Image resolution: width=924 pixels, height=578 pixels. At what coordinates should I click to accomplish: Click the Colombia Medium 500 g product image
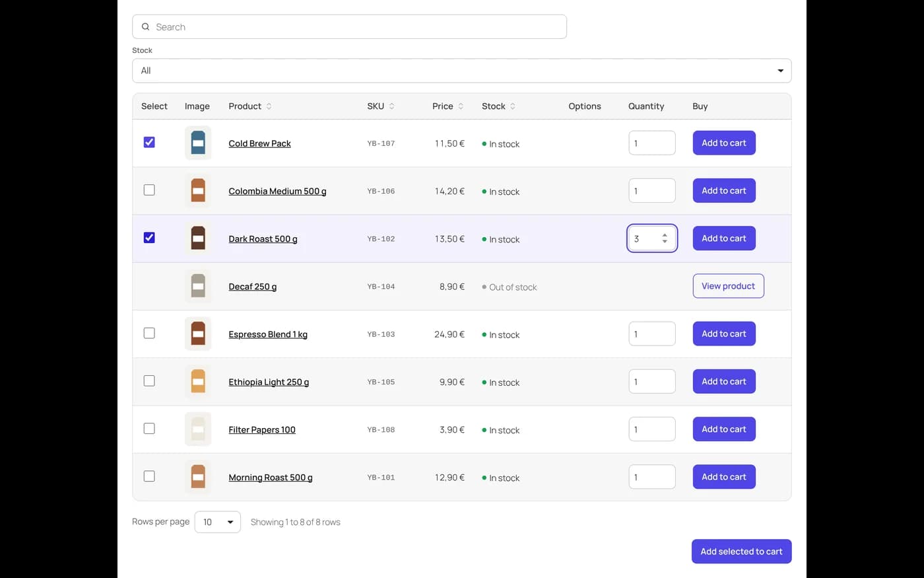[198, 190]
